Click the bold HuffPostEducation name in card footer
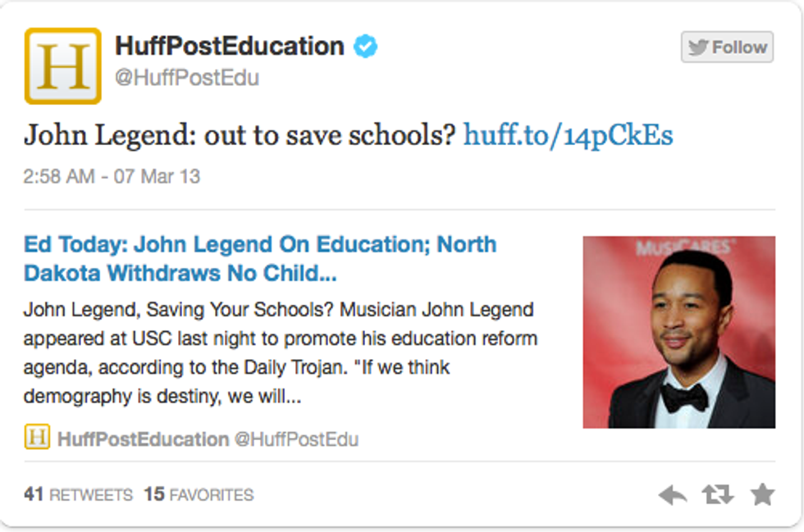This screenshot has height=532, width=804. (143, 439)
